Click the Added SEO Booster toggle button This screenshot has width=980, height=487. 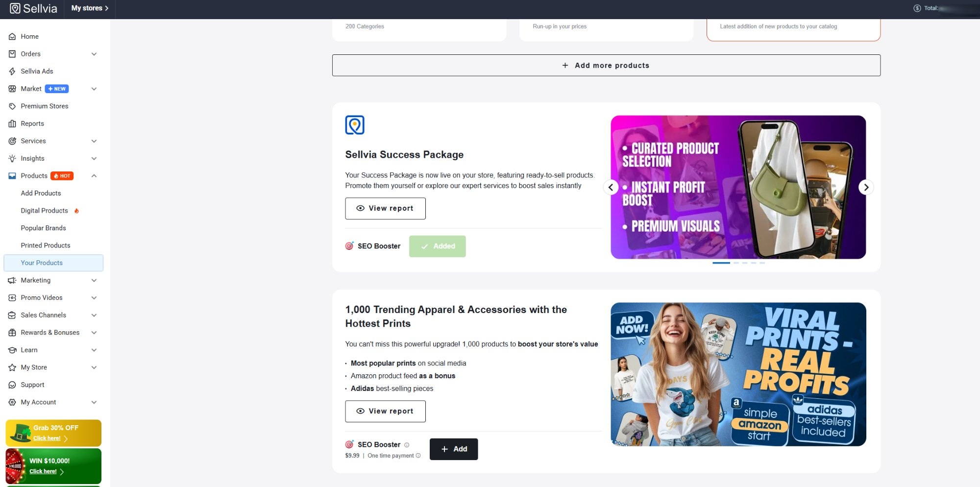point(437,246)
